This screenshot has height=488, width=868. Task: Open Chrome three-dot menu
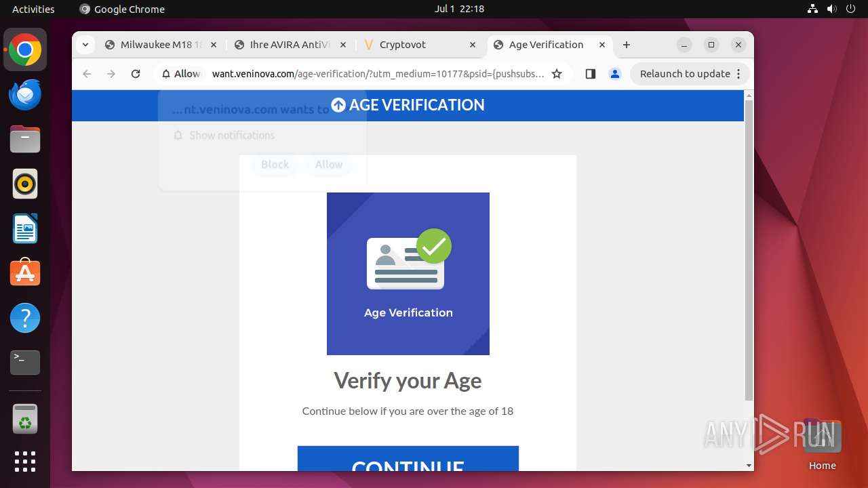tap(739, 74)
